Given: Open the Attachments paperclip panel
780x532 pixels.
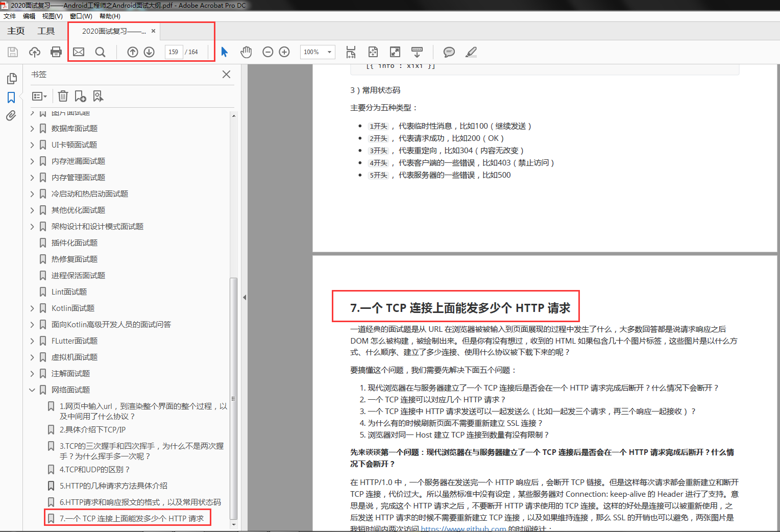Looking at the screenshot, I should tap(11, 116).
